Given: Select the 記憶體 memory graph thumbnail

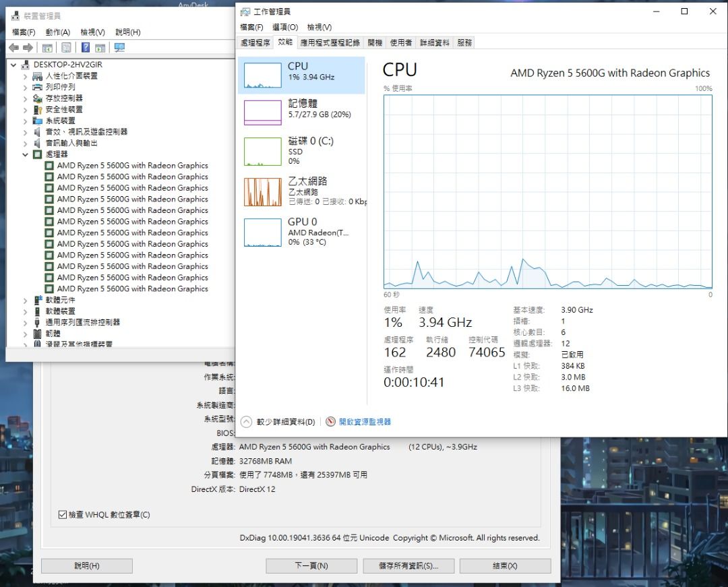Looking at the screenshot, I should pyautogui.click(x=262, y=113).
